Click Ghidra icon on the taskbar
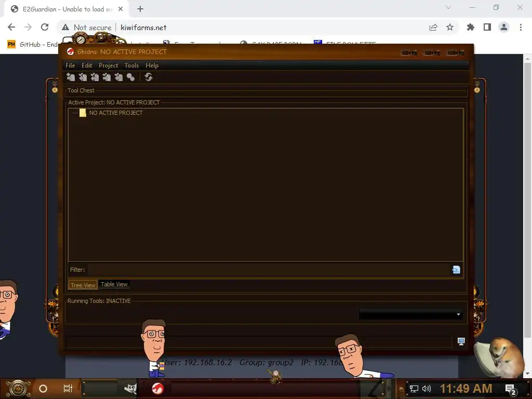Viewport: 532px width, 399px height. coord(158,389)
